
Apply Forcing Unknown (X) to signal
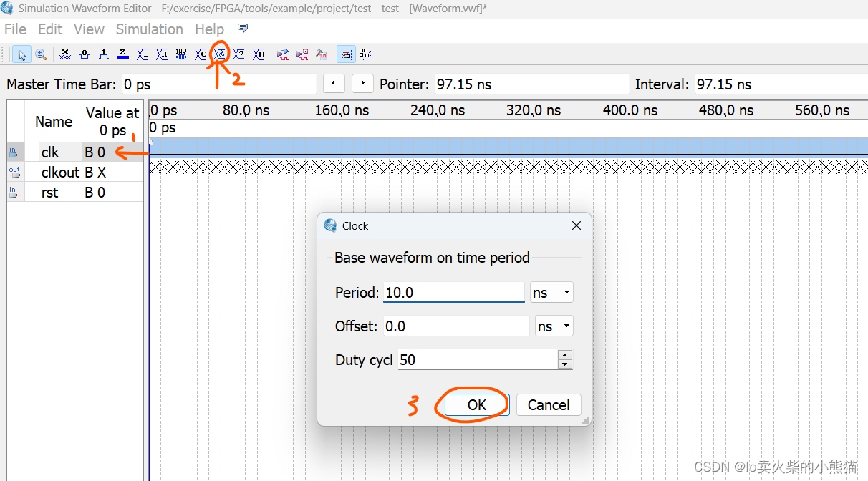tap(65, 54)
